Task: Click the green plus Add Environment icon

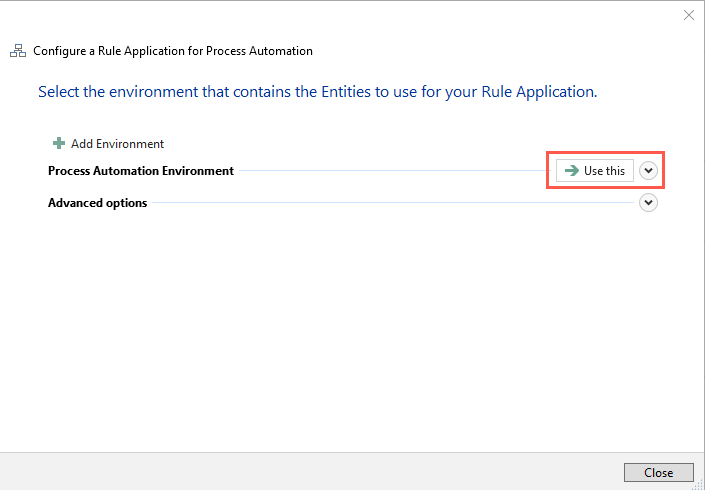Action: tap(59, 144)
